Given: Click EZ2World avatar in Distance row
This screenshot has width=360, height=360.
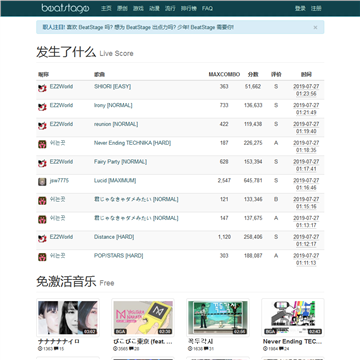Looking at the screenshot, I should (42, 239).
